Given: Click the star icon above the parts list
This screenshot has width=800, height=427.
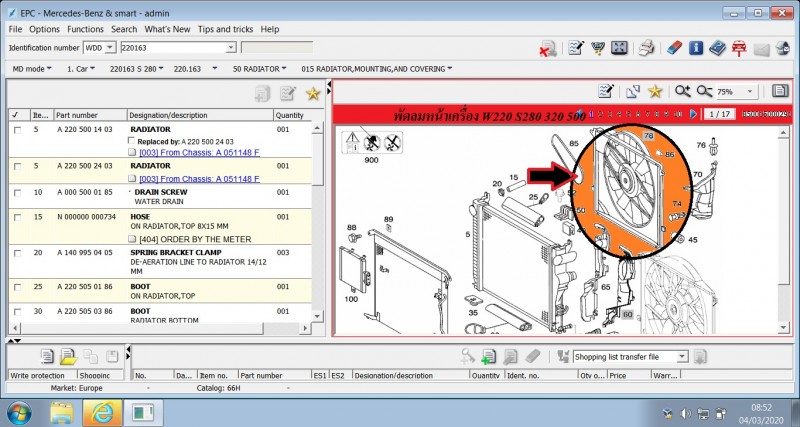Looking at the screenshot, I should click(313, 93).
